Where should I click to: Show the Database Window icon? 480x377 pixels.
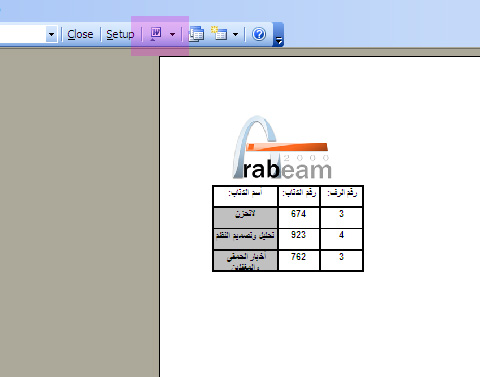(196, 34)
